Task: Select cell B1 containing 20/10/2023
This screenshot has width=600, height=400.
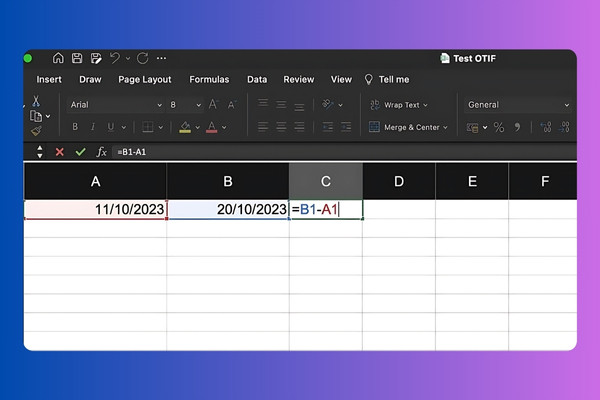Action: [228, 209]
